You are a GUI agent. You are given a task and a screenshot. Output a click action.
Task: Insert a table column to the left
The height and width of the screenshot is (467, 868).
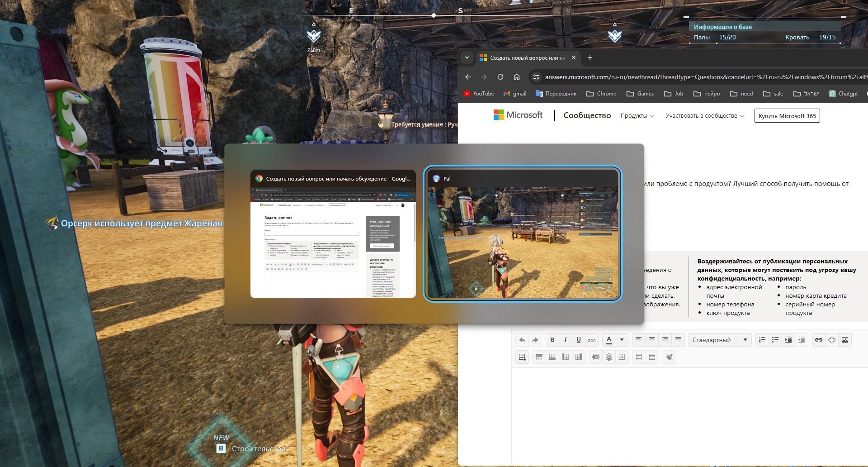click(565, 357)
